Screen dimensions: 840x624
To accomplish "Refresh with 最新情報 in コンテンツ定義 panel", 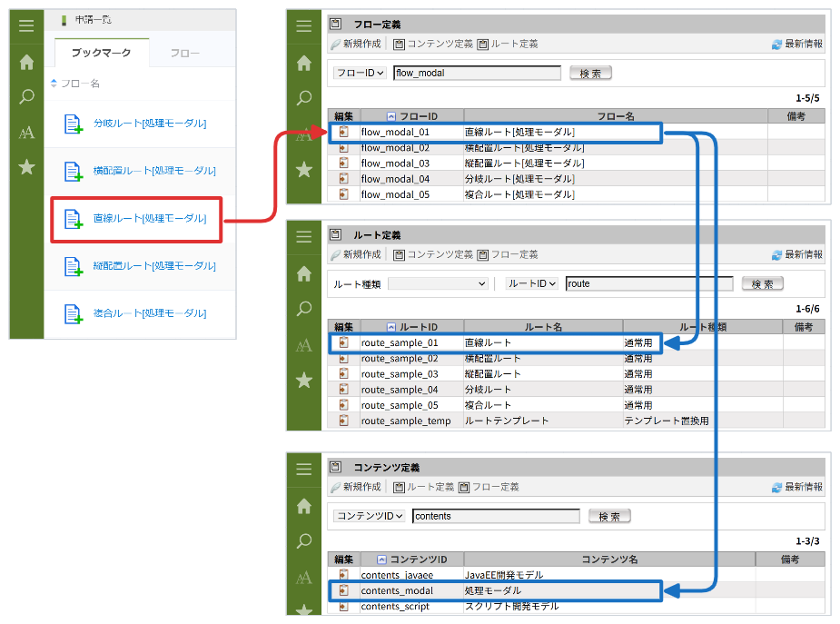I will pyautogui.click(x=797, y=487).
